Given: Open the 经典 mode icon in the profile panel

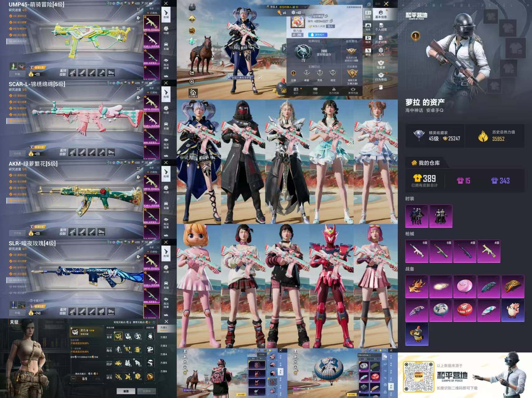Looking at the screenshot, I should click(x=368, y=14).
